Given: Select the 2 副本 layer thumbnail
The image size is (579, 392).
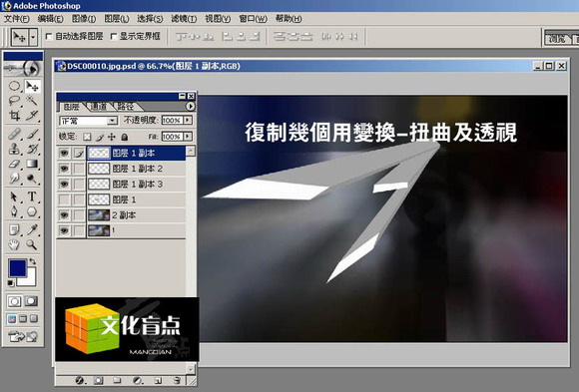Looking at the screenshot, I should point(99,215).
